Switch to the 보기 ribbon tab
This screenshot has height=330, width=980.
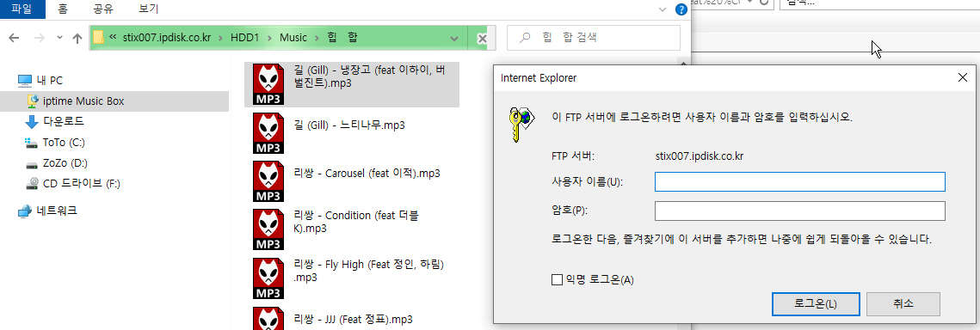[149, 9]
